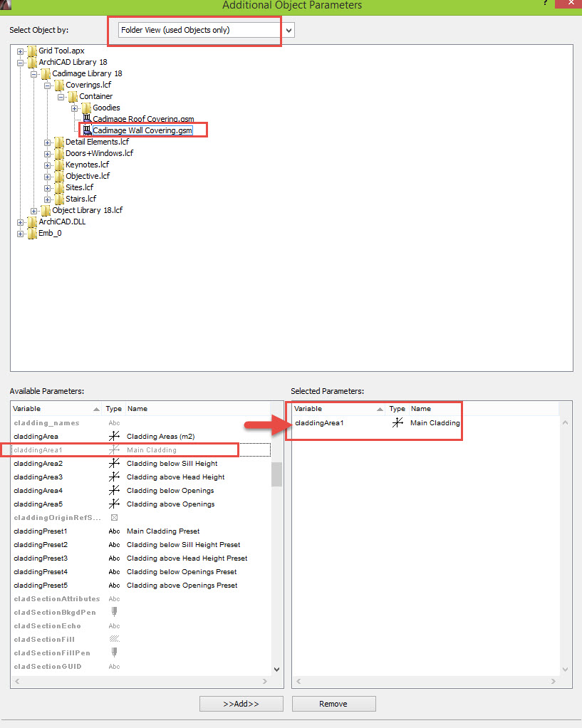Select the ArchiCAD.DLL folder icon

32,222
